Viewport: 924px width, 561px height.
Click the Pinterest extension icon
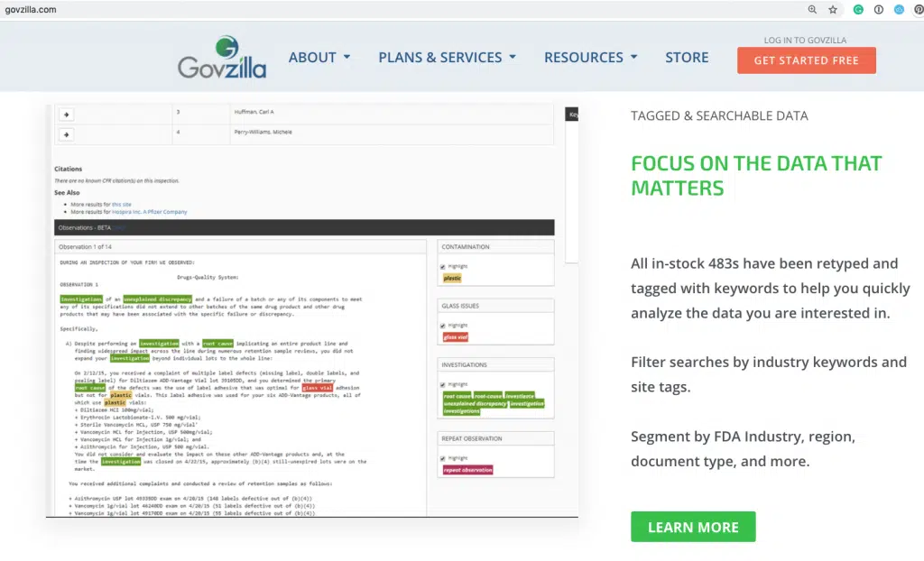point(919,9)
